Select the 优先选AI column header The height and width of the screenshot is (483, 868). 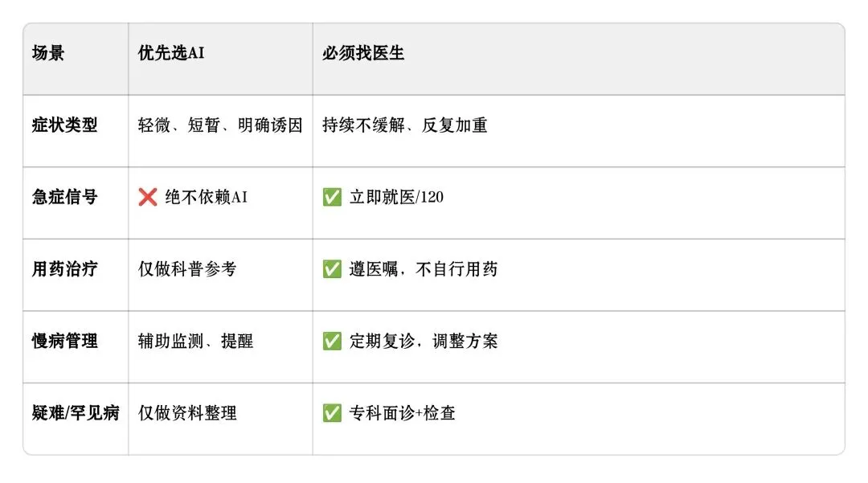coord(171,54)
